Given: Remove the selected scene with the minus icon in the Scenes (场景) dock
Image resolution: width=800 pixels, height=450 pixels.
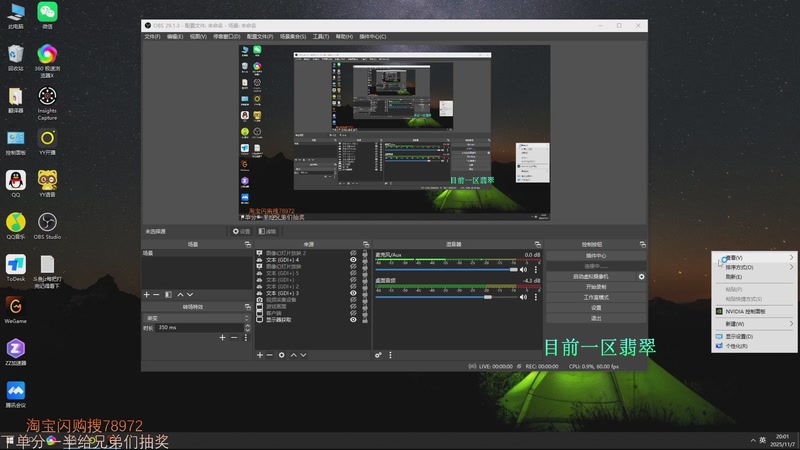Looking at the screenshot, I should pyautogui.click(x=157, y=294).
